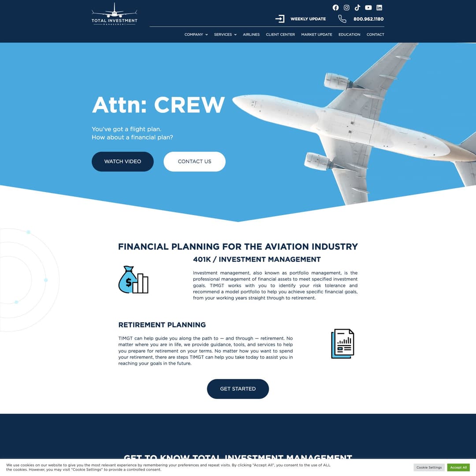The width and height of the screenshot is (476, 476).
Task: Open the YouTube social icon
Action: coord(368,7)
